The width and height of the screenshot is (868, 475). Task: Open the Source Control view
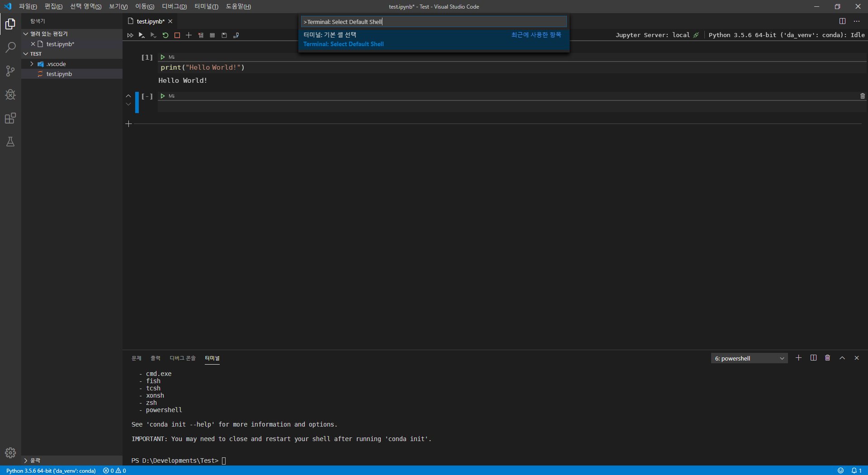click(10, 71)
